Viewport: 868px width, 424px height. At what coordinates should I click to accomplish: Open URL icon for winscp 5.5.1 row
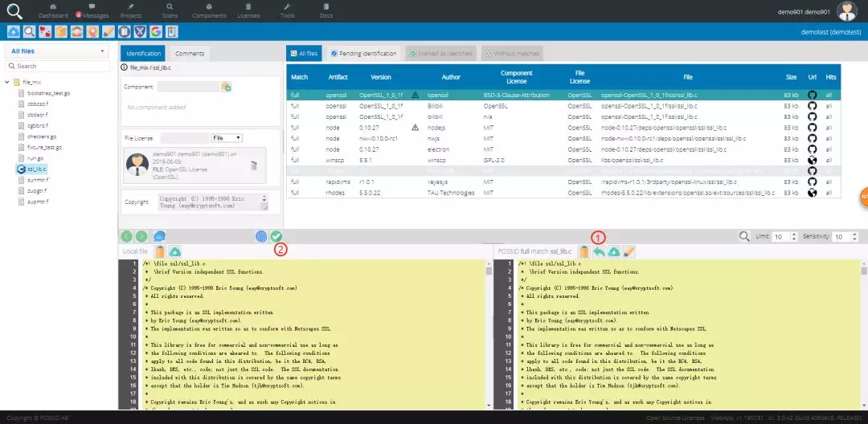click(812, 161)
